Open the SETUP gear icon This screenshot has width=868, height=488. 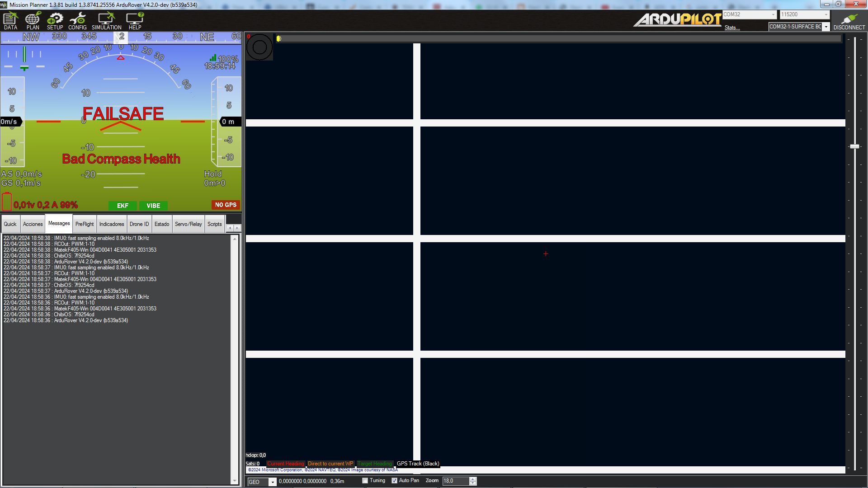55,21
